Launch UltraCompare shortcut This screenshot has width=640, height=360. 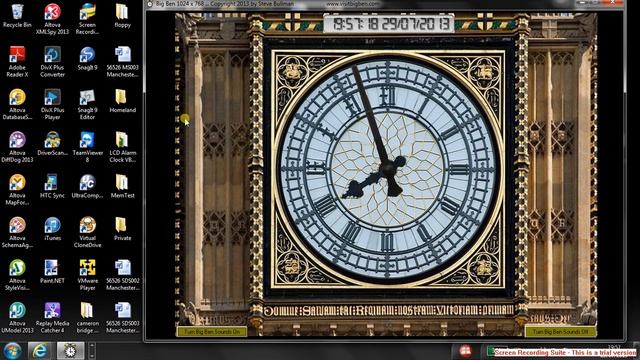pos(87,187)
